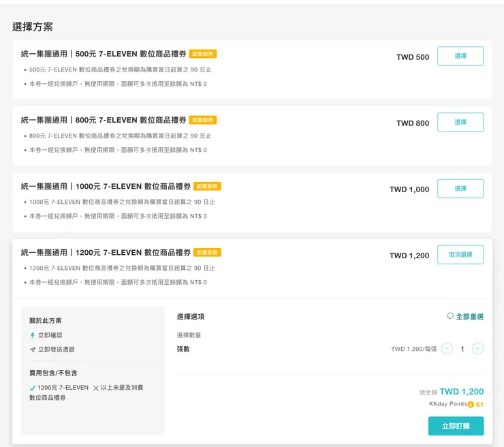Cancel selection of the 1200元 plan
This screenshot has height=447, width=504.
point(460,255)
